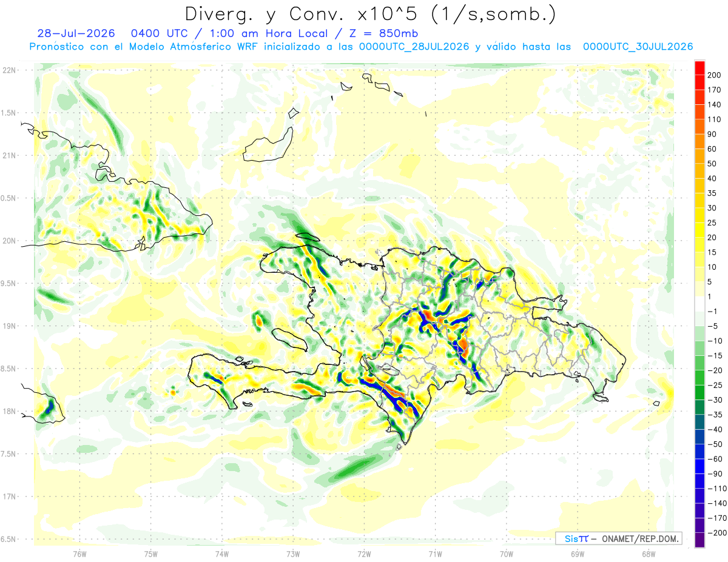Click the '68W' longitude label
728x562 pixels.
pyautogui.click(x=649, y=553)
